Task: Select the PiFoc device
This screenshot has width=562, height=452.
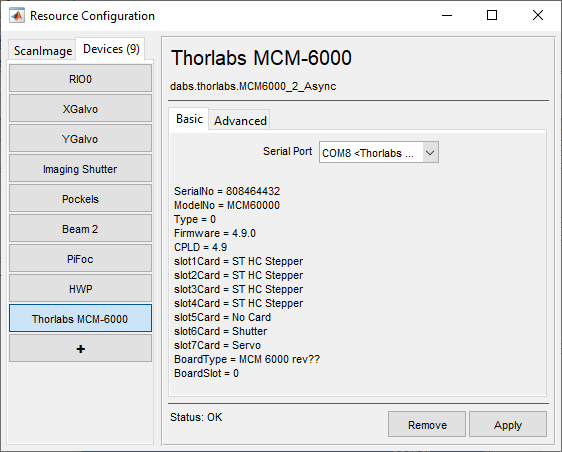Action: 80,259
